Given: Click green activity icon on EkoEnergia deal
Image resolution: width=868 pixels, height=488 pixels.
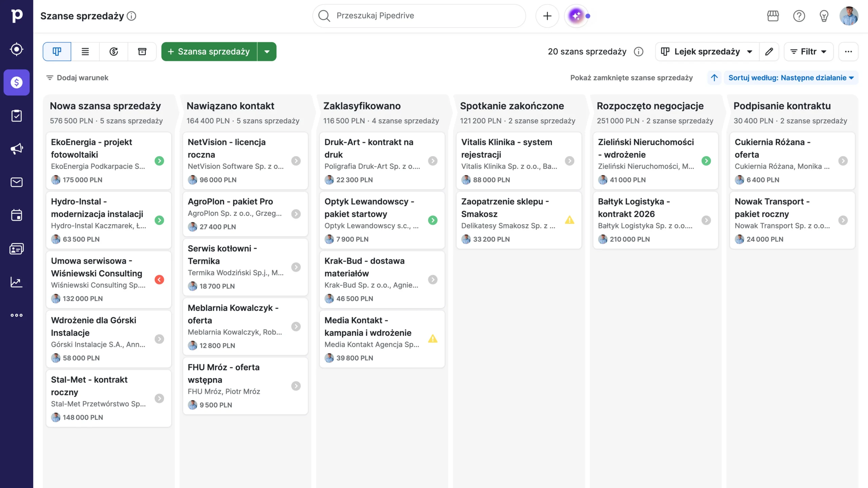Looking at the screenshot, I should 159,161.
